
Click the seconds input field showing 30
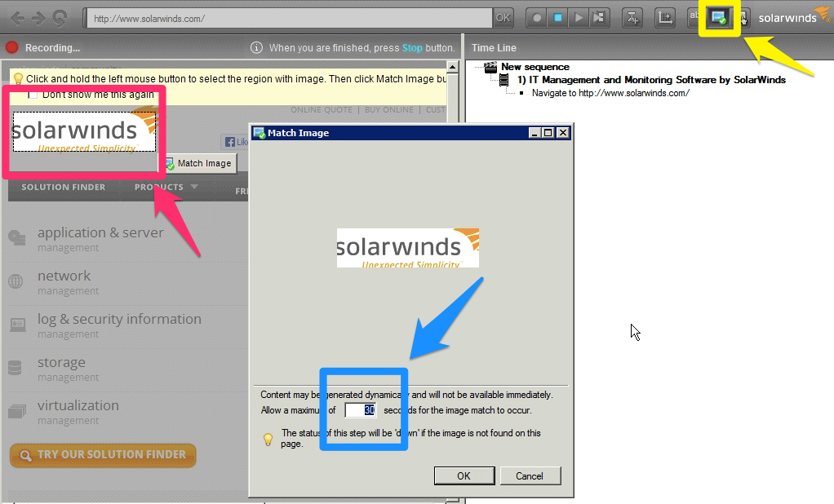(x=360, y=410)
